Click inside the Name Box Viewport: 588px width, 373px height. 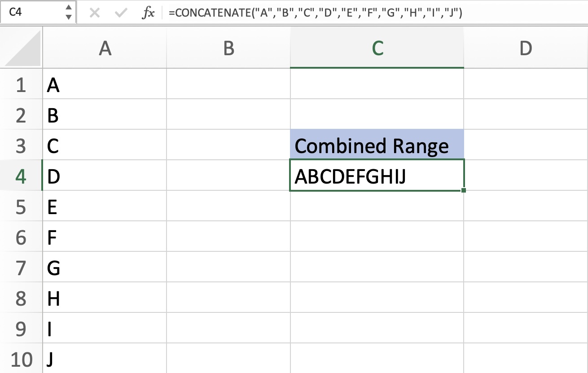31,13
